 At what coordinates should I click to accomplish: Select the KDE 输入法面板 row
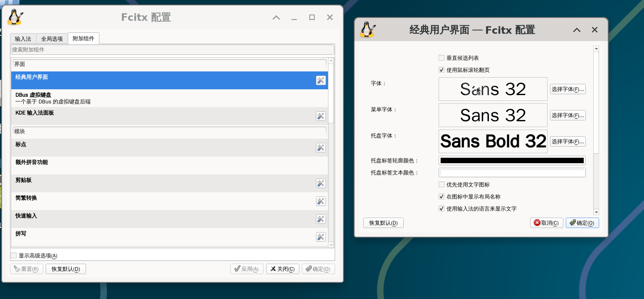coord(170,116)
